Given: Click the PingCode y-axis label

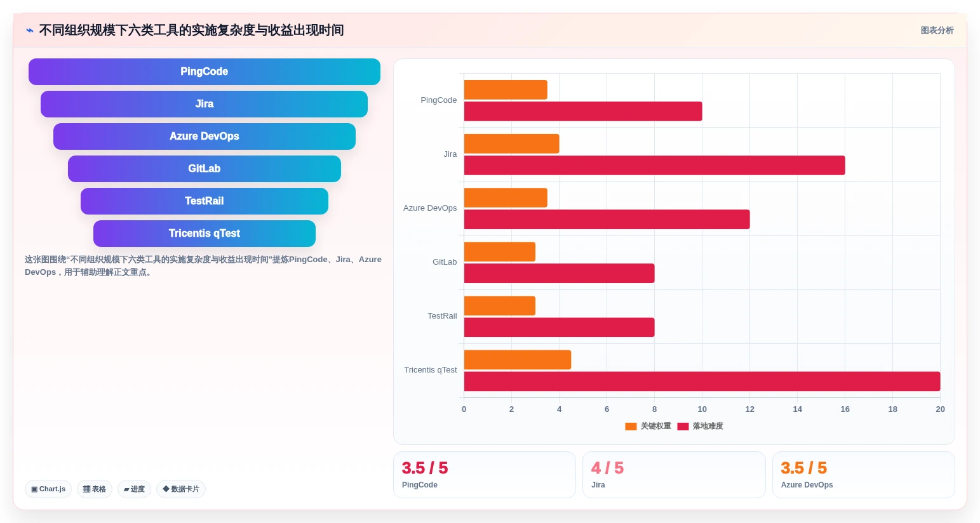Looking at the screenshot, I should pos(439,100).
